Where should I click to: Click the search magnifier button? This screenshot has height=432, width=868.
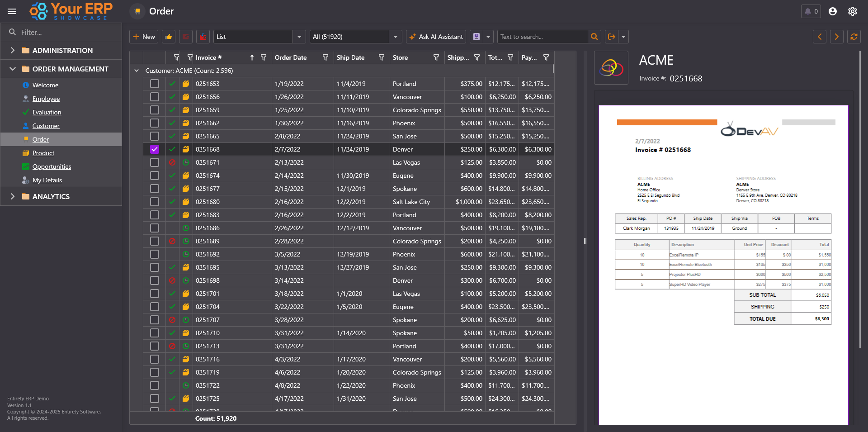[x=594, y=37]
